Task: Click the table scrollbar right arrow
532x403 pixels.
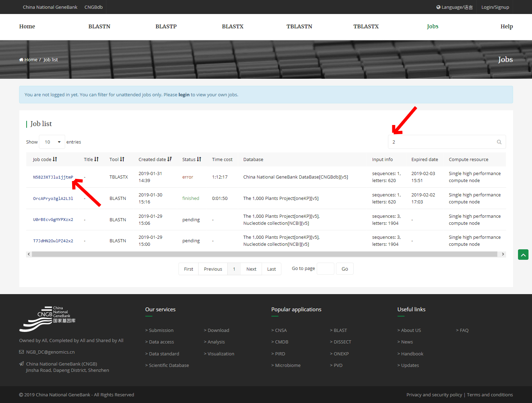Action: click(x=503, y=254)
